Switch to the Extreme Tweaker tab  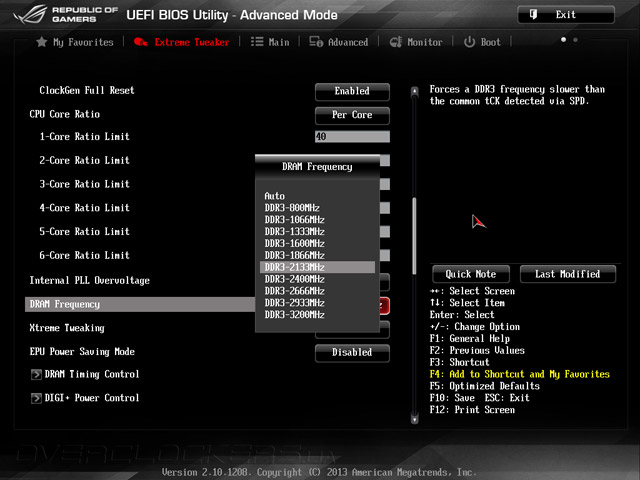pos(182,42)
